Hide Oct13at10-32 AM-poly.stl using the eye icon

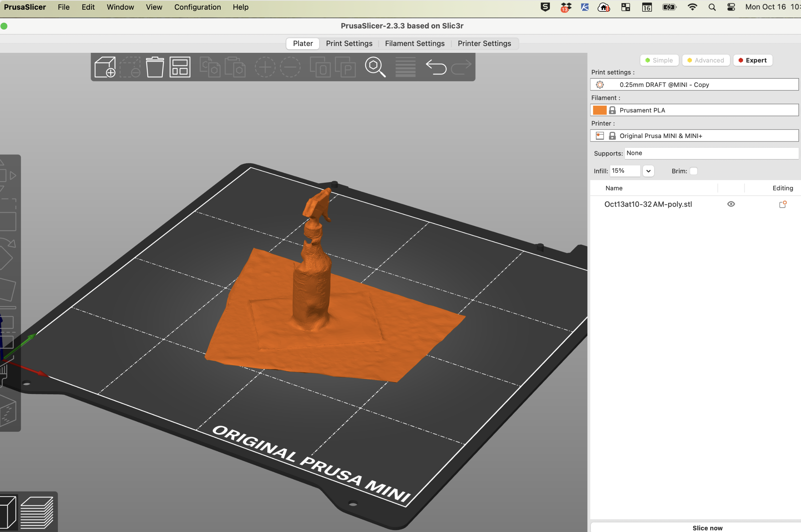pos(731,204)
